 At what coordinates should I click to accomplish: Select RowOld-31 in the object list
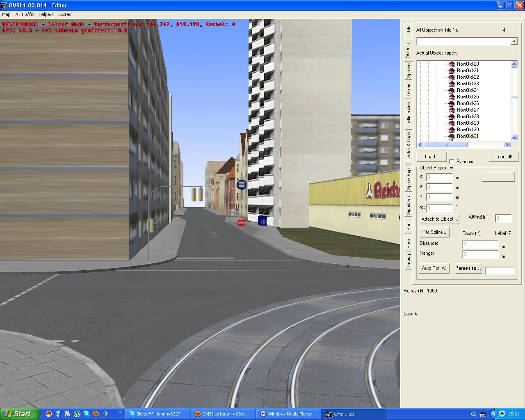click(x=468, y=136)
